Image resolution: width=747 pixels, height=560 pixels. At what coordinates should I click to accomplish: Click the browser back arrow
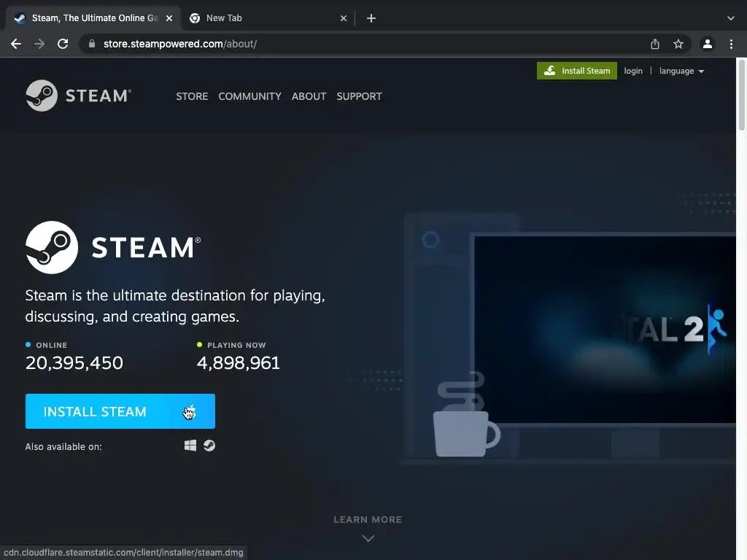coord(16,44)
